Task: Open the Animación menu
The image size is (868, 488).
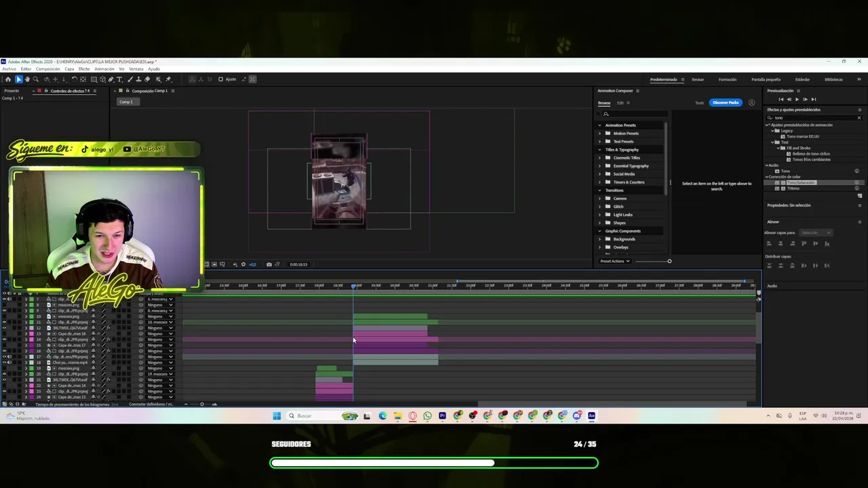Action: pos(104,68)
